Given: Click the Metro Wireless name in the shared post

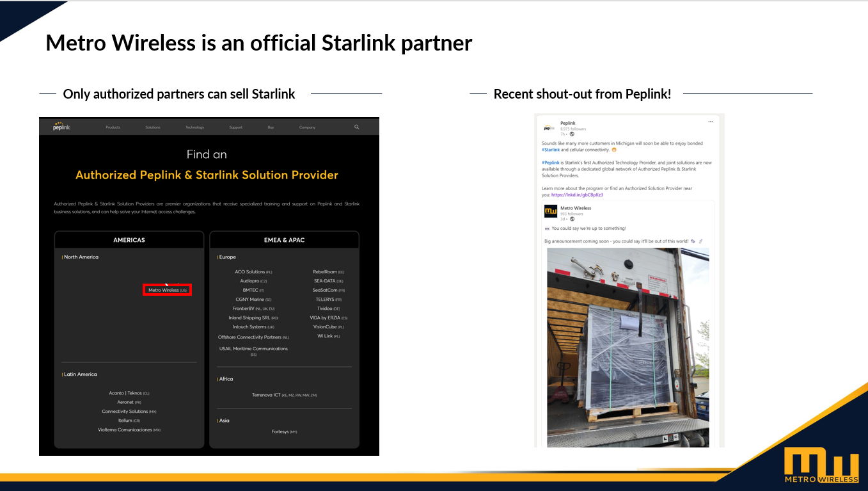Looking at the screenshot, I should pyautogui.click(x=576, y=208).
